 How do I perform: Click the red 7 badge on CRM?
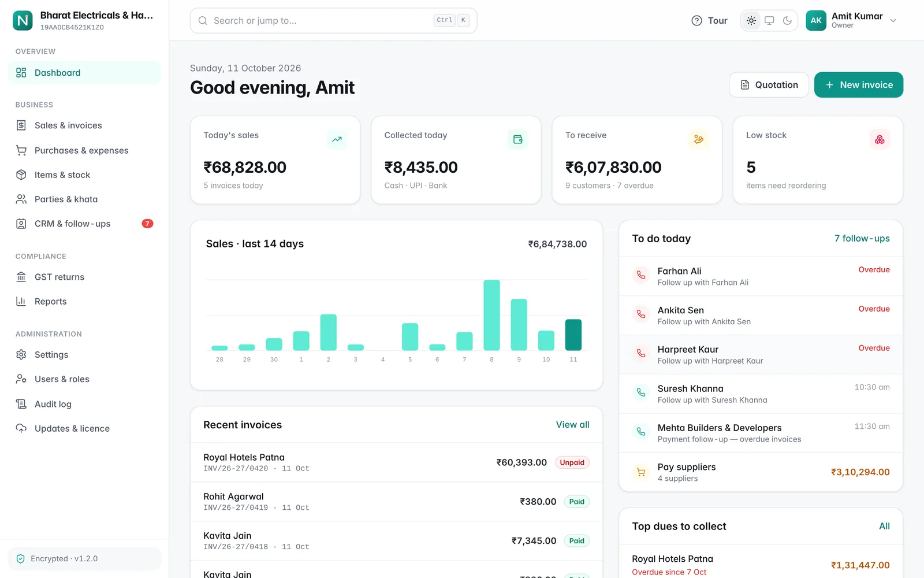(x=147, y=224)
